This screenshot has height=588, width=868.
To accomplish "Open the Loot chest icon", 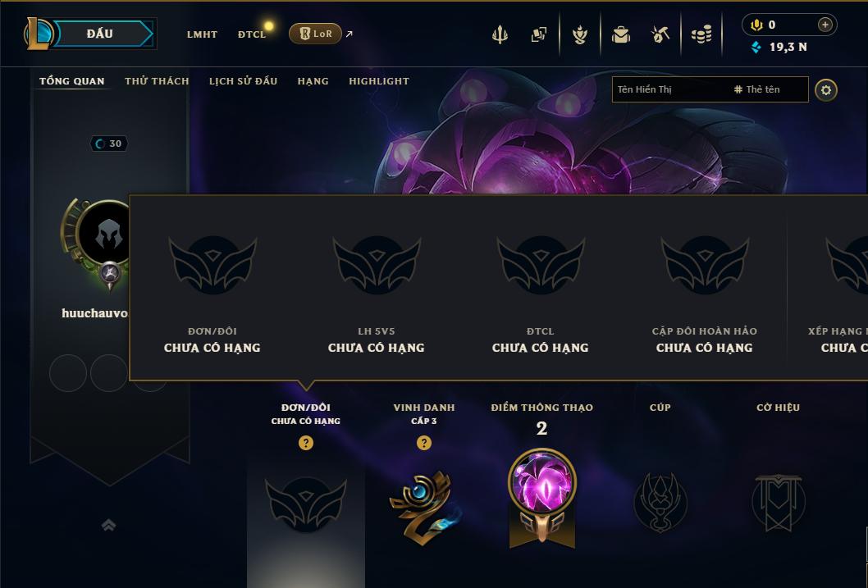I will tap(621, 34).
